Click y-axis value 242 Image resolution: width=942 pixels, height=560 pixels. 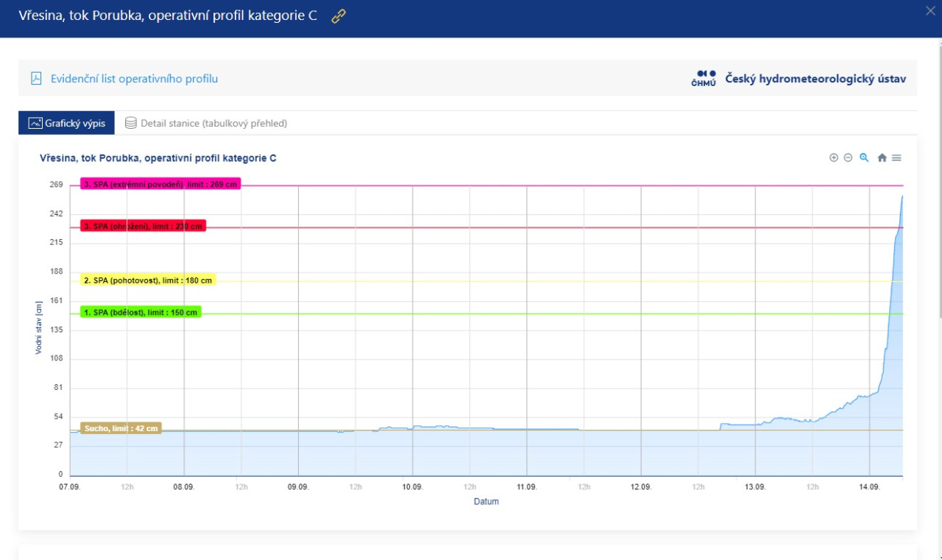pos(56,213)
